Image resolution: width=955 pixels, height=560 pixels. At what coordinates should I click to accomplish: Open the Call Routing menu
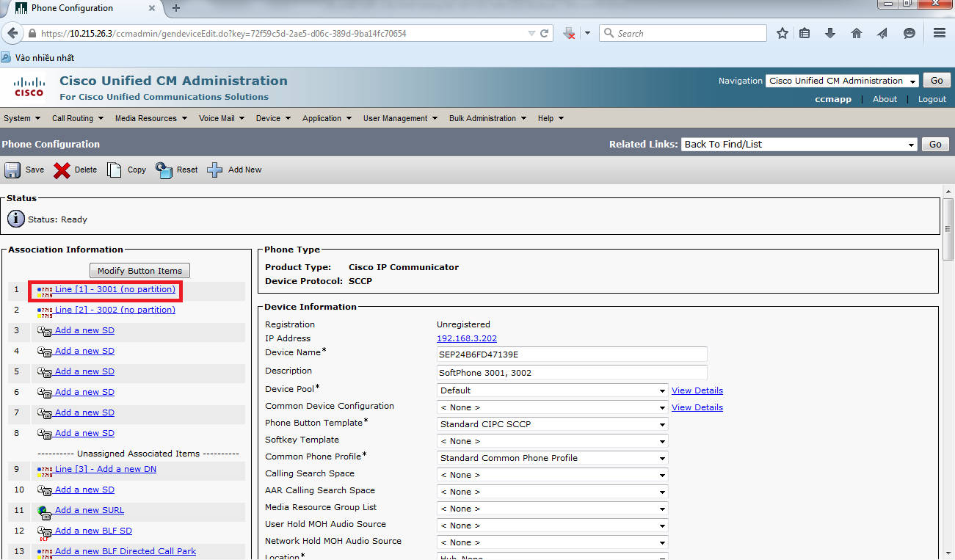(78, 118)
